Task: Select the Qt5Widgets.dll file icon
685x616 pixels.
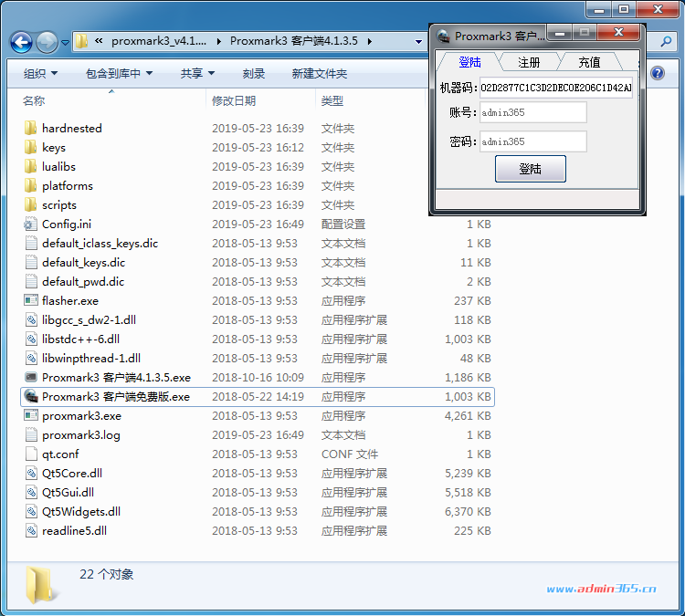Action: (x=31, y=512)
